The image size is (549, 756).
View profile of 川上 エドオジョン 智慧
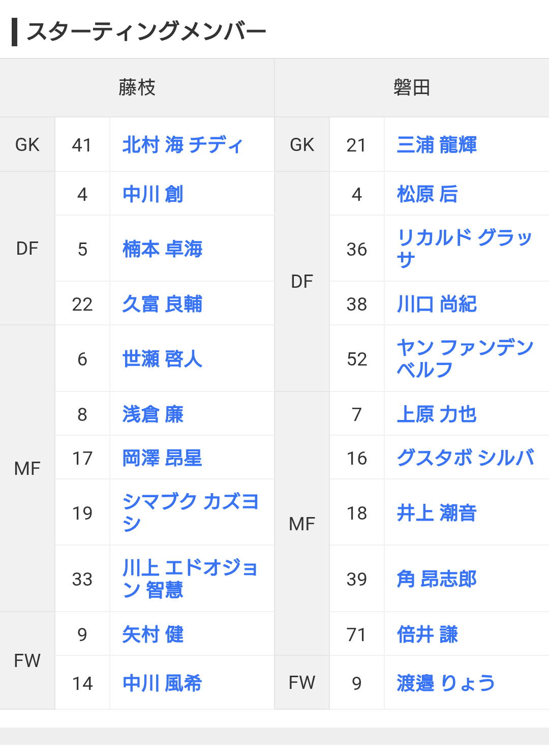[x=191, y=579]
